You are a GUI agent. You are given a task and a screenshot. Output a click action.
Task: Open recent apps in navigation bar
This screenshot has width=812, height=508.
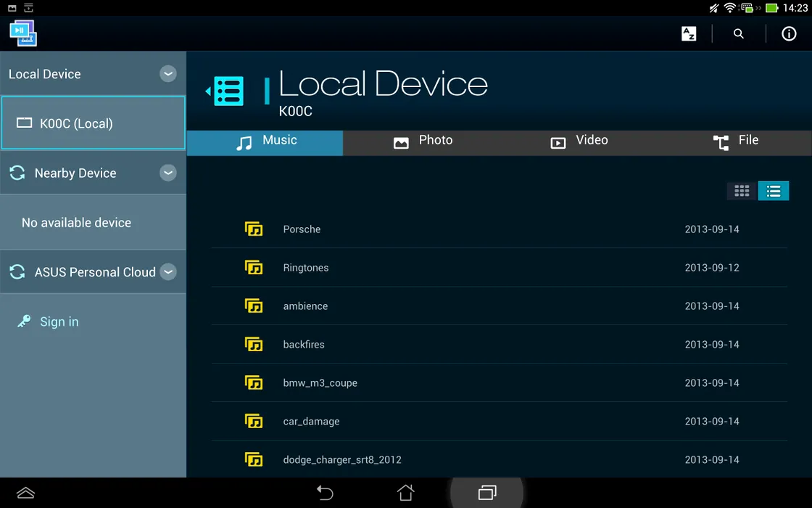tap(486, 493)
